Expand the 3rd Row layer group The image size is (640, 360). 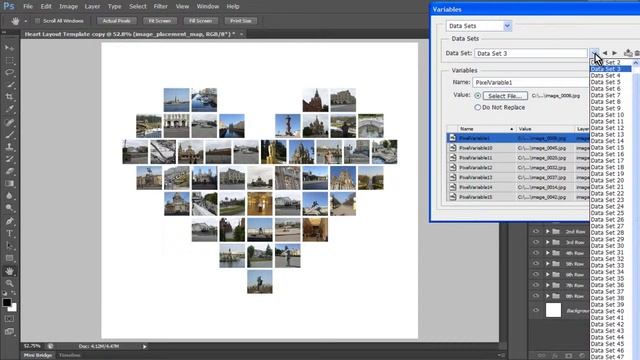[x=548, y=242]
